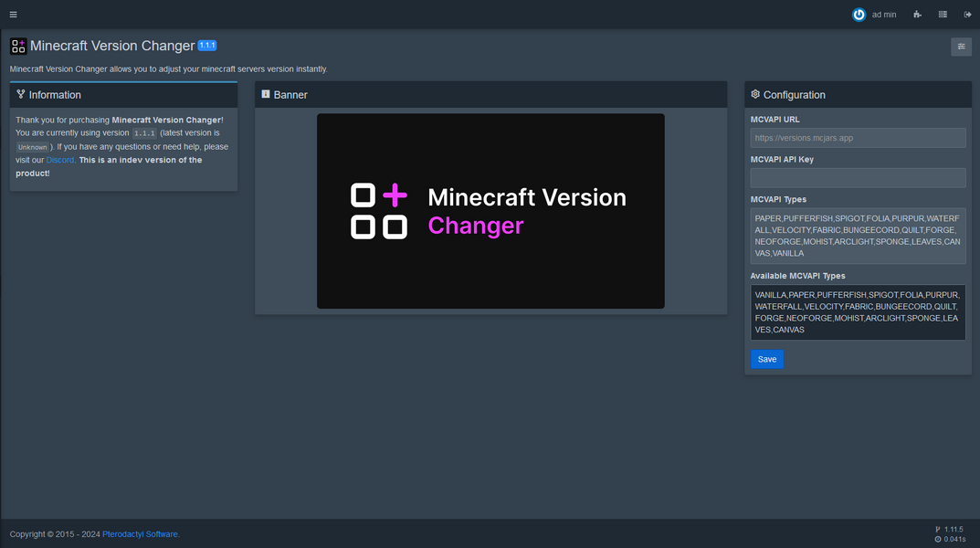Click the logout icon at top right

pos(968,14)
